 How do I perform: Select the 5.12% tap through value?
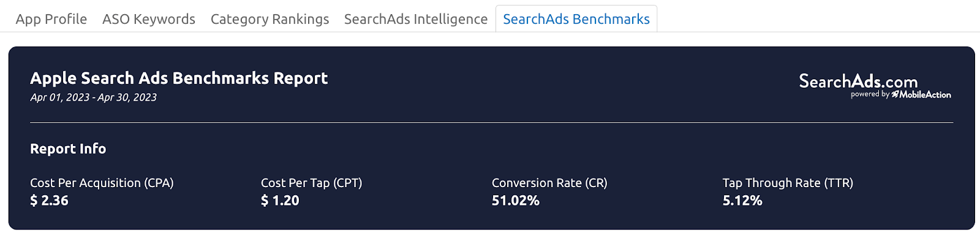[x=742, y=201]
